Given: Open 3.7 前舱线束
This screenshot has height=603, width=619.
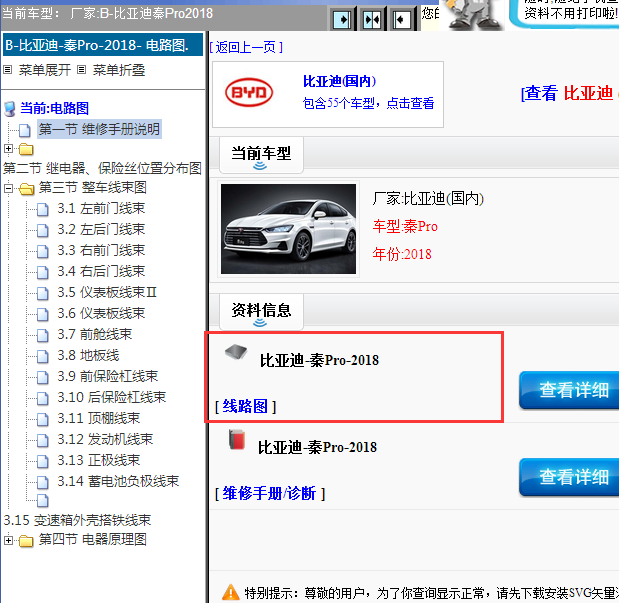Looking at the screenshot, I should pyautogui.click(x=94, y=334).
